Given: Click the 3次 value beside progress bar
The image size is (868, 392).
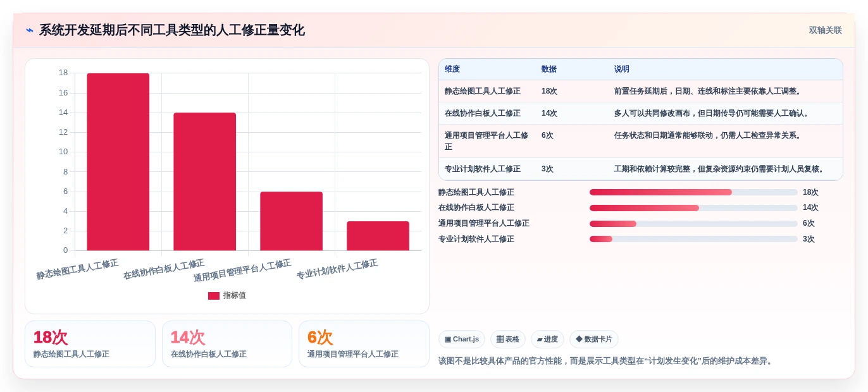Looking at the screenshot, I should (x=809, y=239).
